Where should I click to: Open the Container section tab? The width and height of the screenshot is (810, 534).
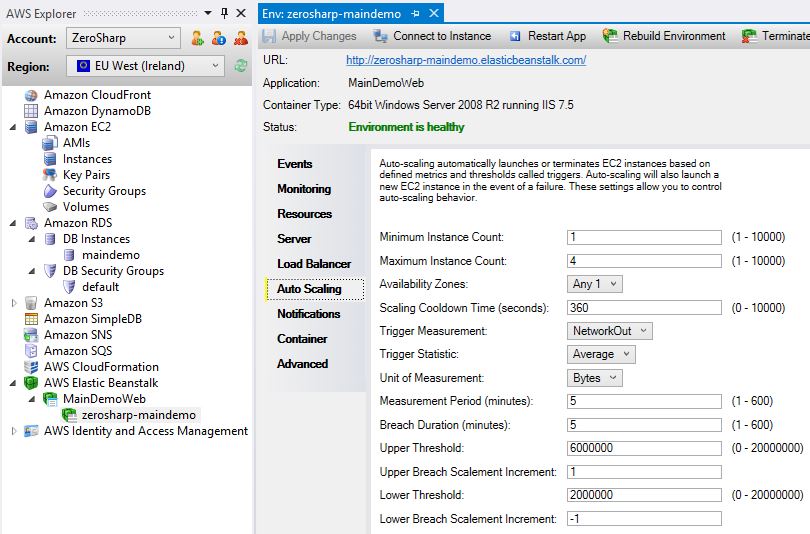[x=302, y=339]
